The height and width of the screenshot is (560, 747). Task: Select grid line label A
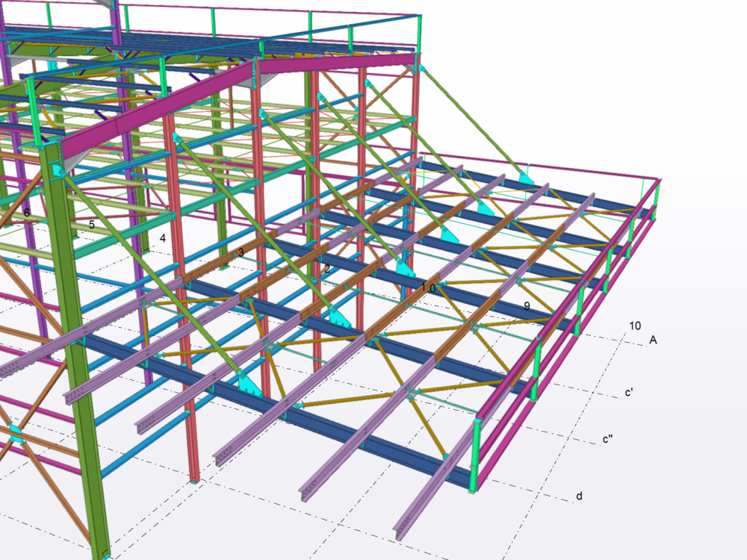[654, 340]
